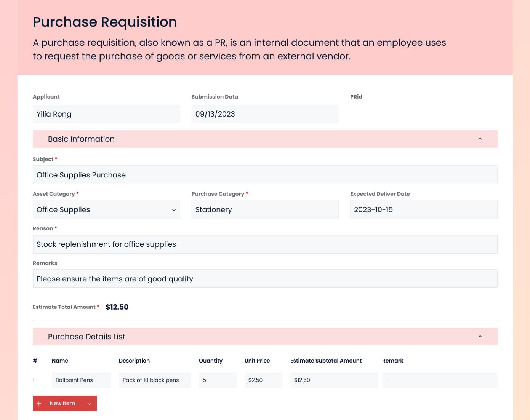Change the Quantity value 5
Image resolution: width=530 pixels, height=420 pixels.
218,380
